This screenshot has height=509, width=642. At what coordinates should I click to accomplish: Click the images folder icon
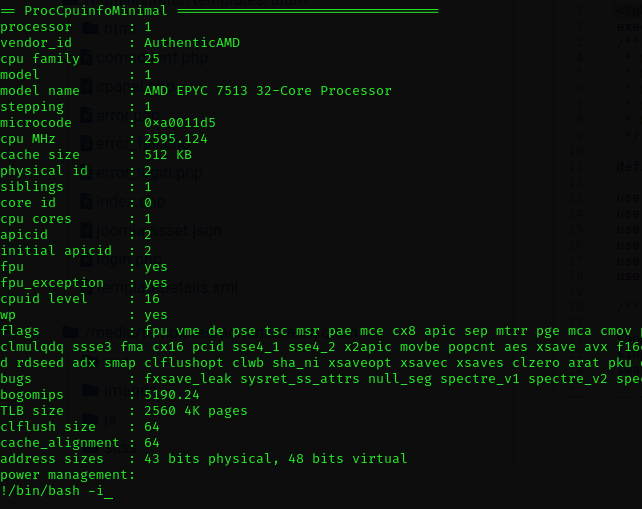(x=90, y=390)
